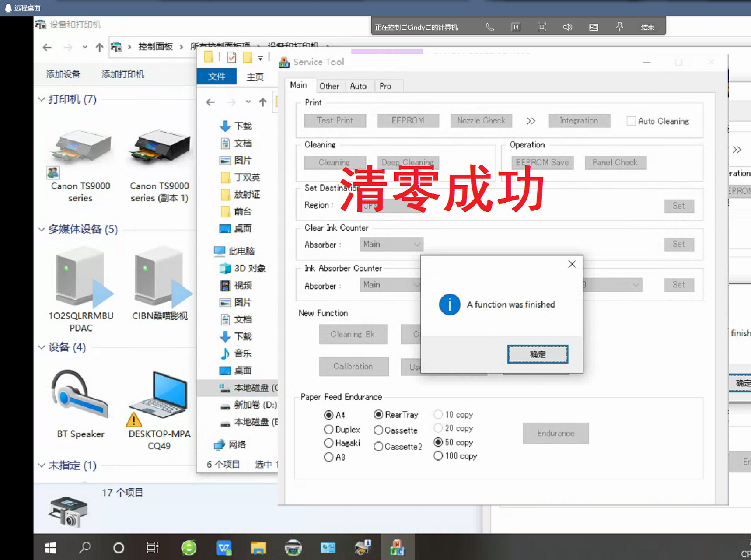Click the >> expander next to Nozzle Check

[531, 121]
